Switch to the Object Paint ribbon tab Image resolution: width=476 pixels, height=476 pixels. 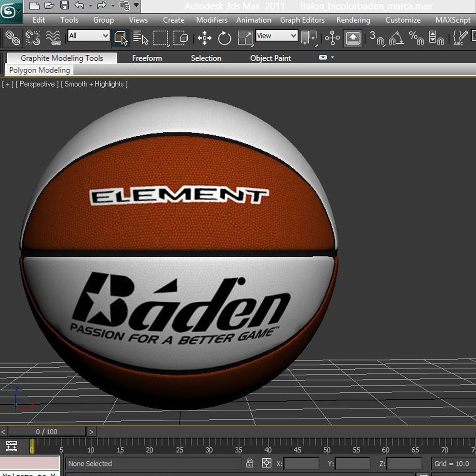(271, 58)
